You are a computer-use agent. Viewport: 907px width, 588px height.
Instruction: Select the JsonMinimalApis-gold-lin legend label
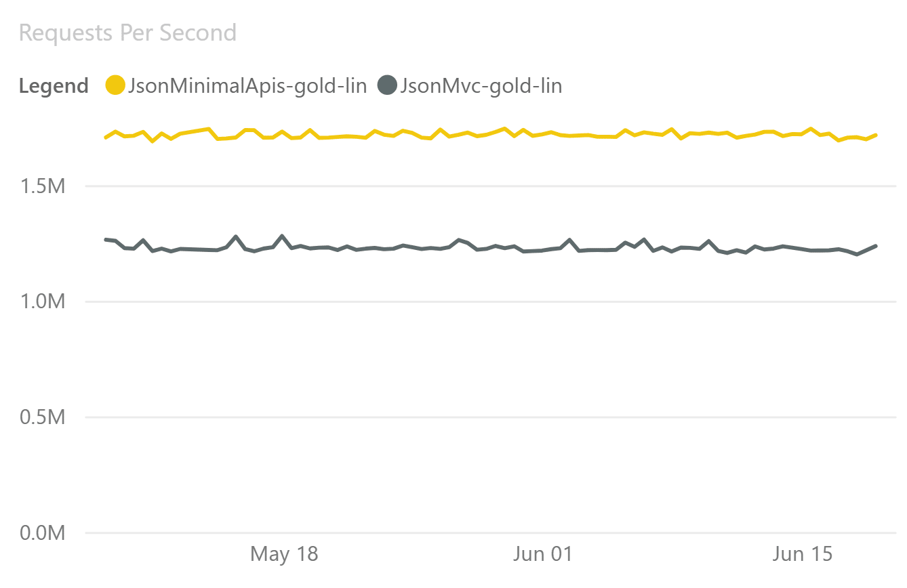(247, 86)
